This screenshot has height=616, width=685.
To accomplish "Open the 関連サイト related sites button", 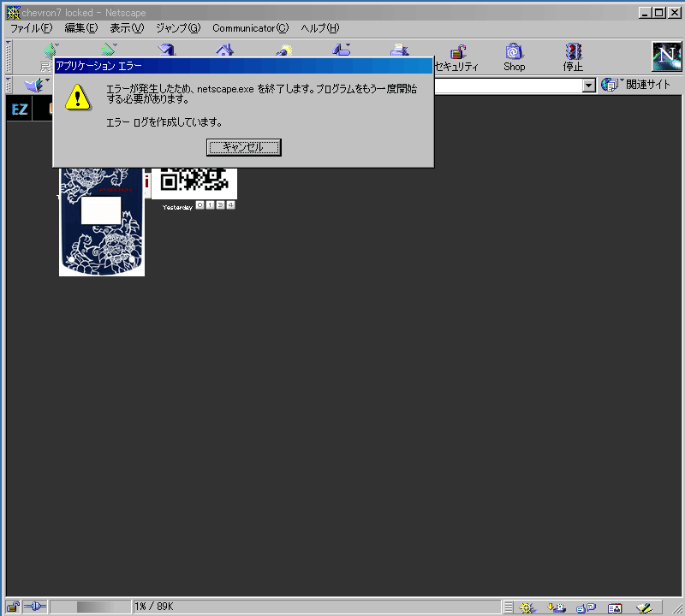I will [x=635, y=84].
